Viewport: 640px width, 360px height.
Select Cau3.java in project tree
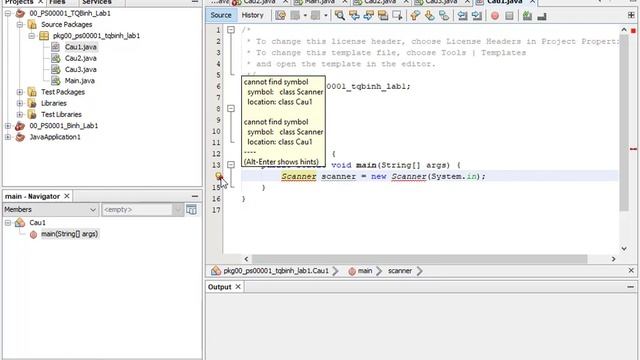[x=80, y=69]
